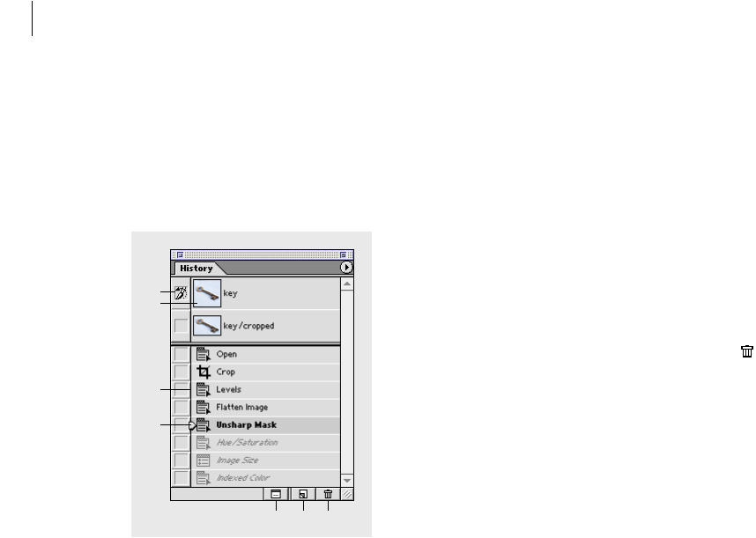The height and width of the screenshot is (538, 756).
Task: Select the Indexed Color history state
Action: coord(266,478)
